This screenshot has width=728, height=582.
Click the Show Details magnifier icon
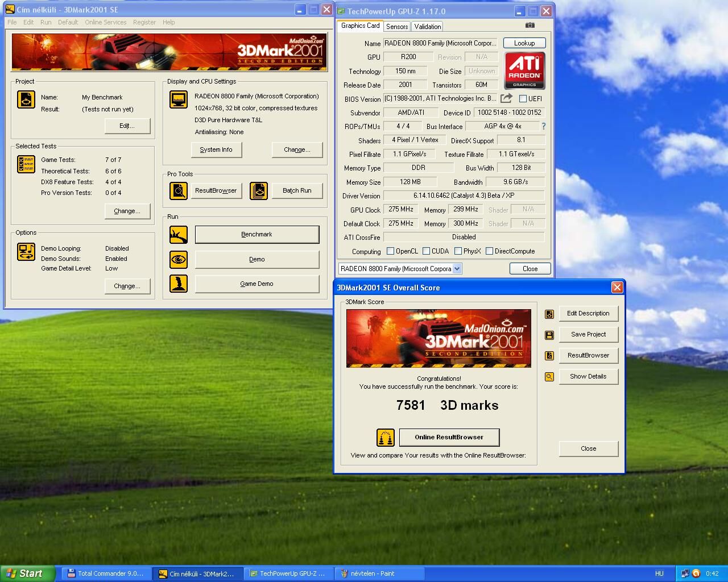click(x=549, y=377)
